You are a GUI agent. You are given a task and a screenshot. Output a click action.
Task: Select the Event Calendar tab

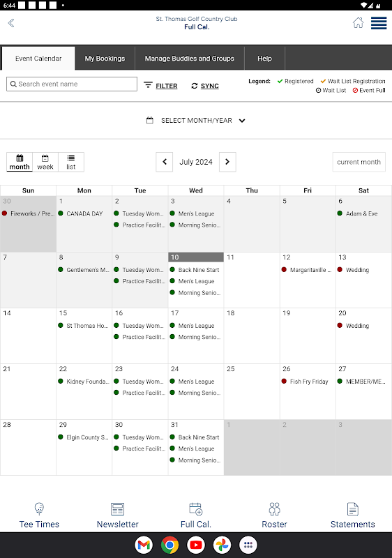(x=38, y=59)
